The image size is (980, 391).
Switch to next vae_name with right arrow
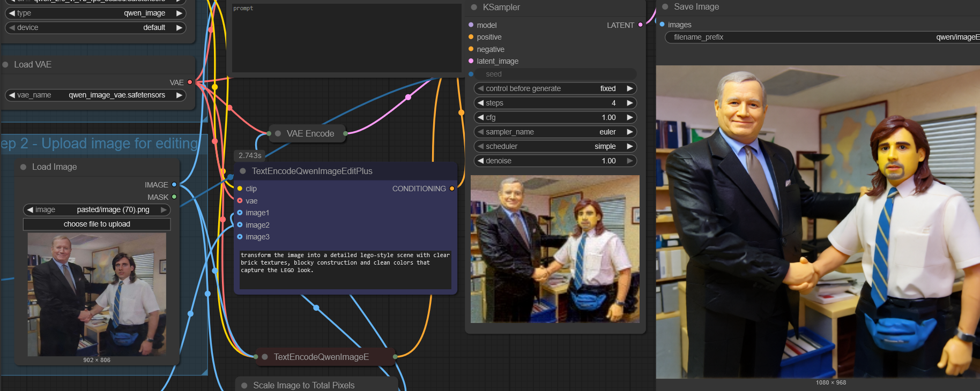click(179, 95)
